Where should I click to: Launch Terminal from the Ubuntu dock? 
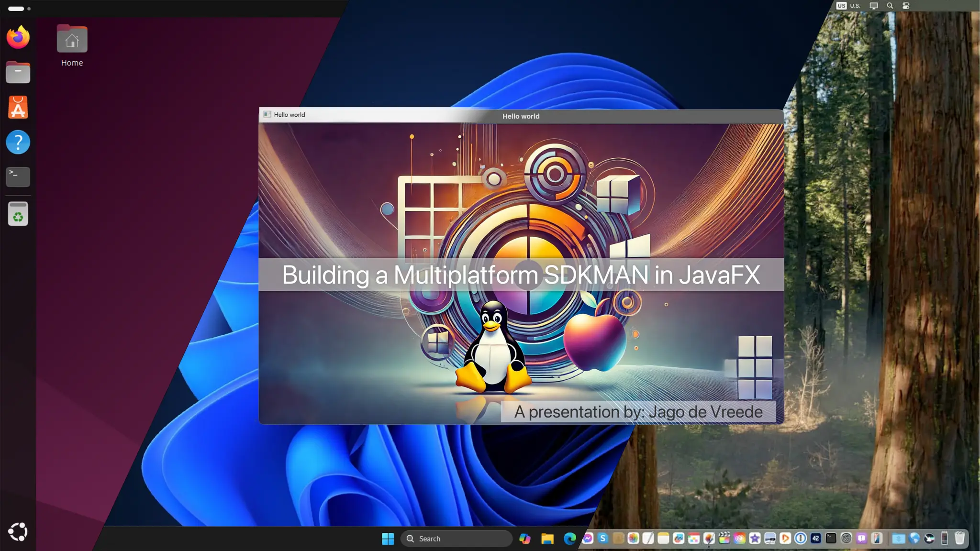pyautogui.click(x=18, y=176)
